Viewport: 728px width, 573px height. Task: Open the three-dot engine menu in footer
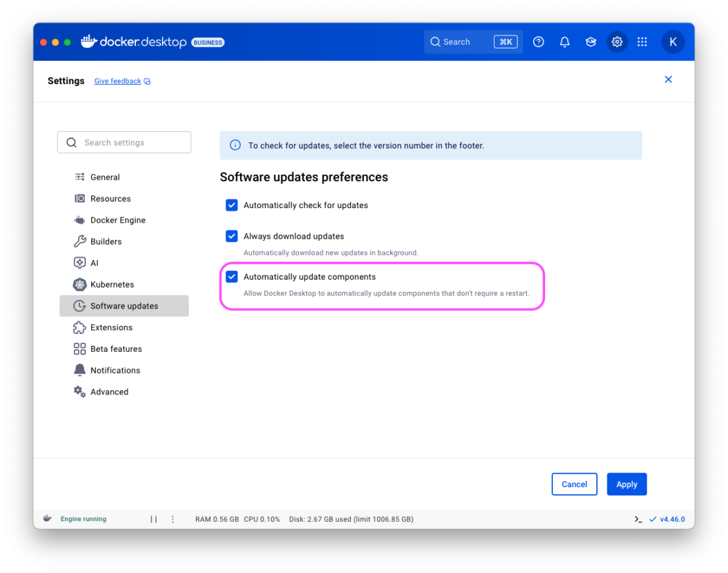[x=173, y=519]
